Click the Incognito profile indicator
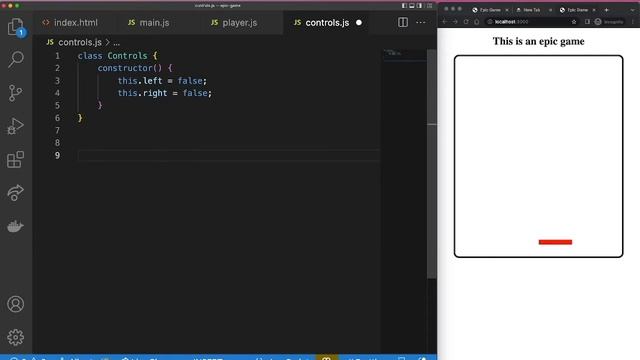This screenshot has width=640, height=360. (x=609, y=22)
